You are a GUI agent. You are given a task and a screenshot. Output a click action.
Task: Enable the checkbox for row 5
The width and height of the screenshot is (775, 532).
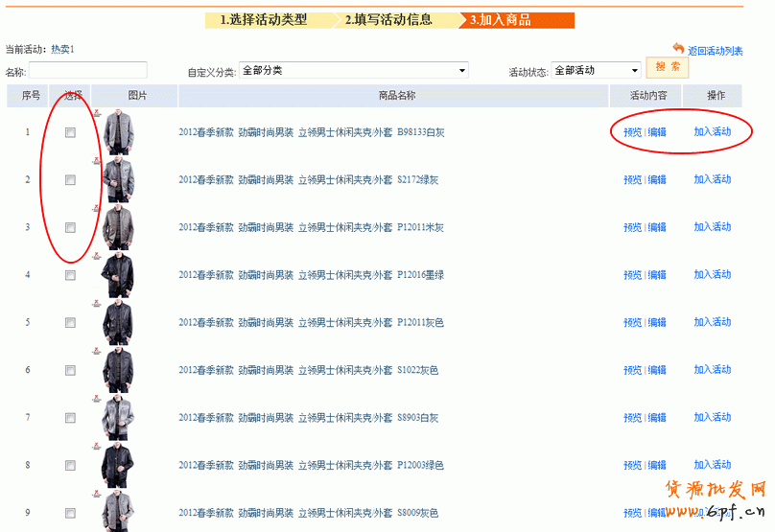pos(70,323)
